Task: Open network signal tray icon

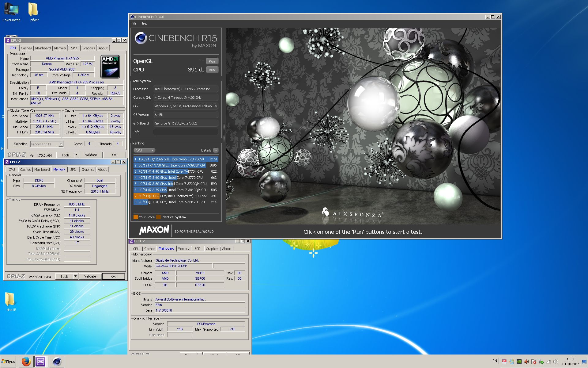Action: 548,362
